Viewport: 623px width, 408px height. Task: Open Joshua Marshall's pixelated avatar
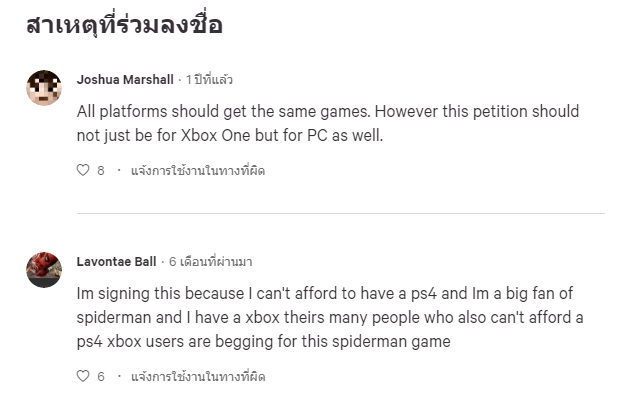point(44,88)
